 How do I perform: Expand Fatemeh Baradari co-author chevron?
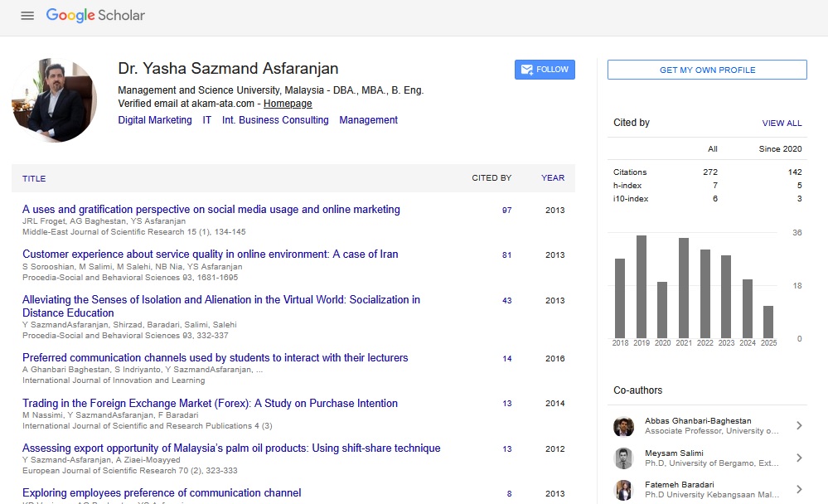click(x=799, y=489)
